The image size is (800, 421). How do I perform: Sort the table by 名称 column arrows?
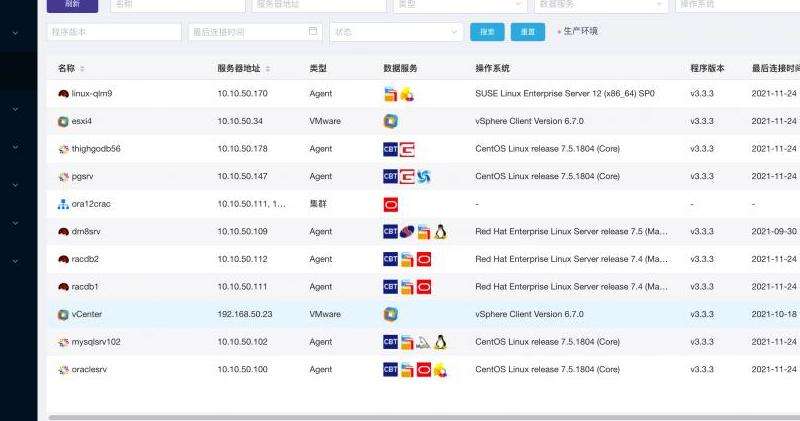point(82,68)
